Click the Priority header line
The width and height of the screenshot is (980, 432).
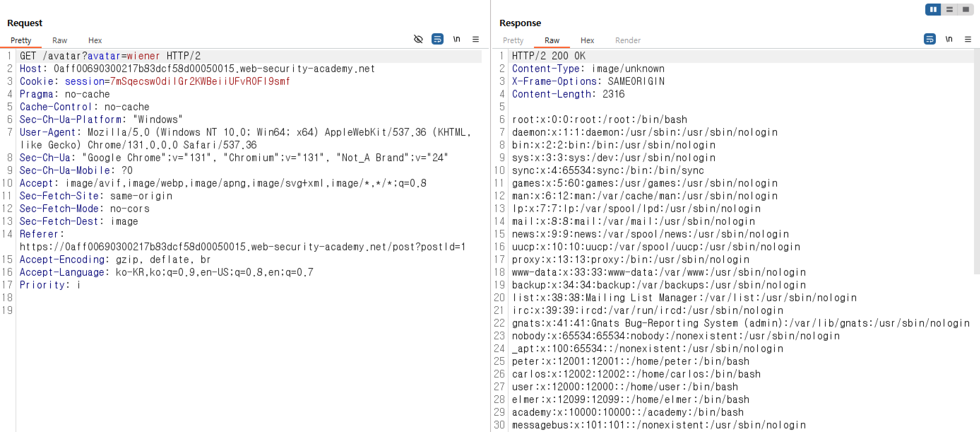tap(50, 285)
